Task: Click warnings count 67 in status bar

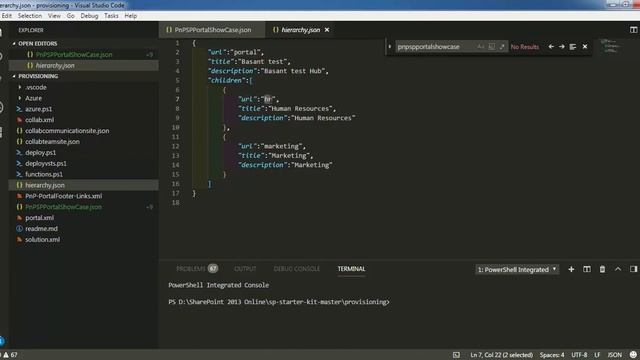Action: click(x=10, y=355)
